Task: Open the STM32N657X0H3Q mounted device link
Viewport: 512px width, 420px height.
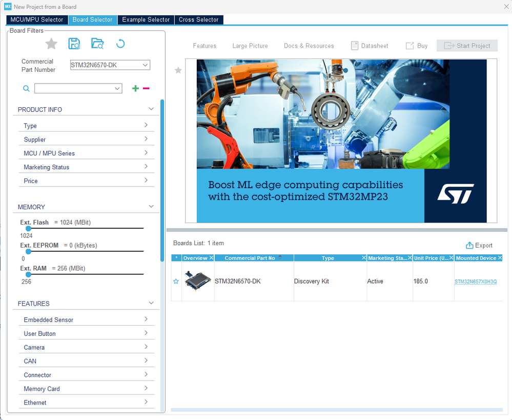Action: [x=476, y=282]
